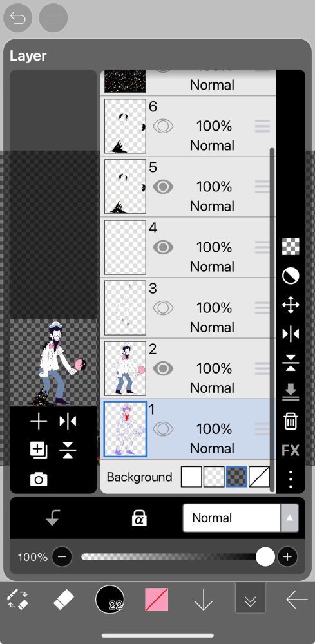Viewport: 315px width, 644px height.
Task: Open the camera import layer icon
Action: (x=39, y=479)
